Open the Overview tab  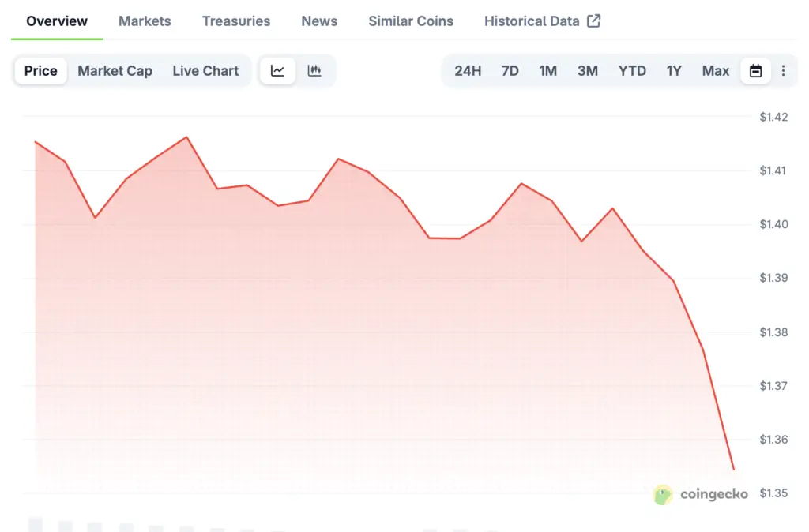tap(57, 21)
